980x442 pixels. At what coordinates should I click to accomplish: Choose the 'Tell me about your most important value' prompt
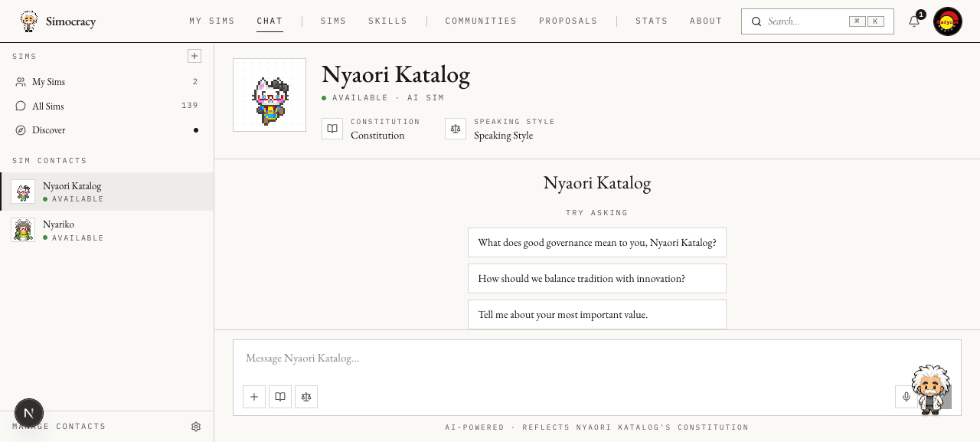click(x=597, y=314)
